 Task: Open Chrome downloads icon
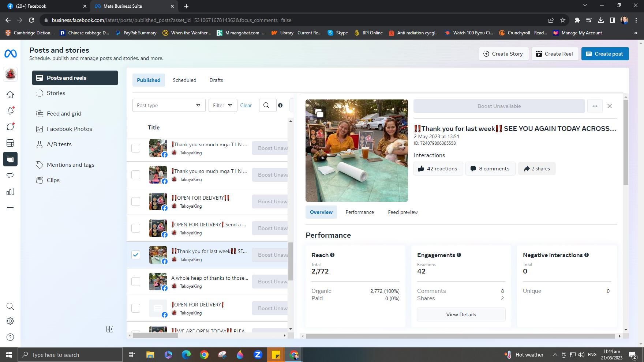coord(601,20)
